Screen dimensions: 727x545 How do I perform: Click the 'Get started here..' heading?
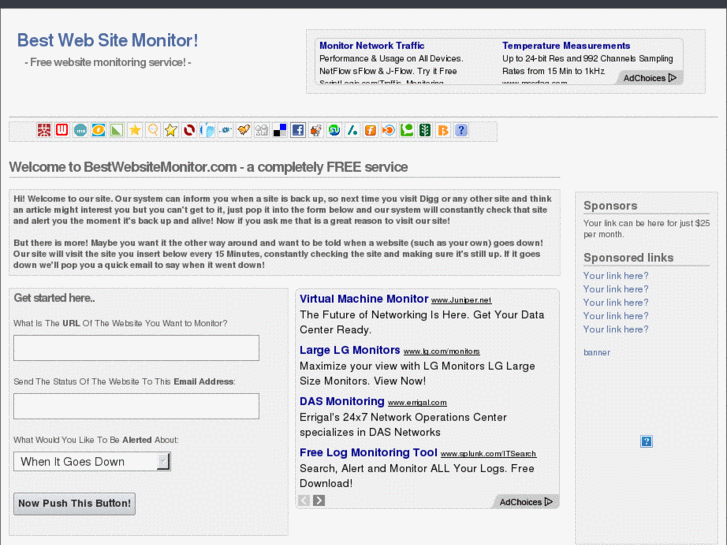click(x=54, y=298)
